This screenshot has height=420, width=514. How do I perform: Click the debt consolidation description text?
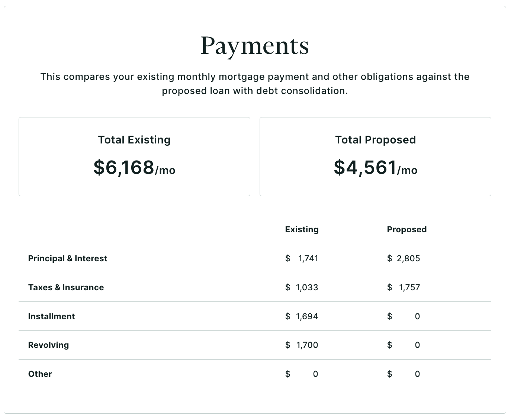click(x=255, y=84)
